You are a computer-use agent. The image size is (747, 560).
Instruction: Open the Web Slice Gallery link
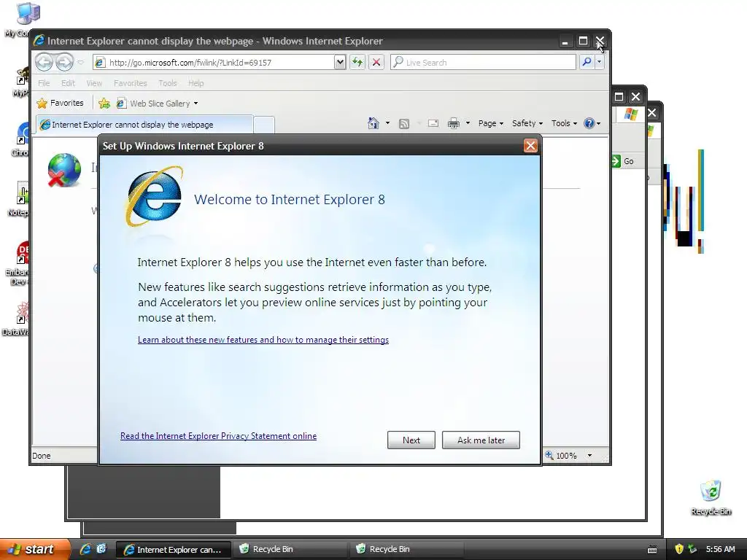158,104
